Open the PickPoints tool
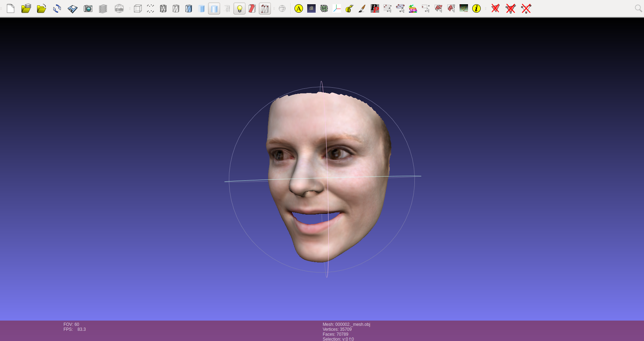Viewport: 644px width, 341px height. [374, 8]
